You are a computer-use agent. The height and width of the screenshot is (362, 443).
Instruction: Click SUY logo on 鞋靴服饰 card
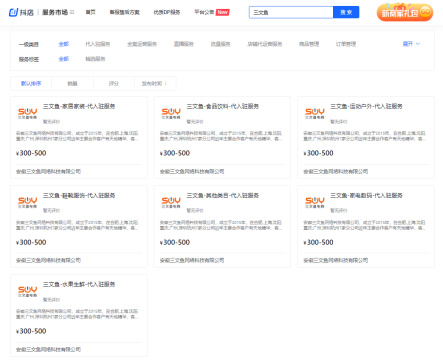(27, 202)
